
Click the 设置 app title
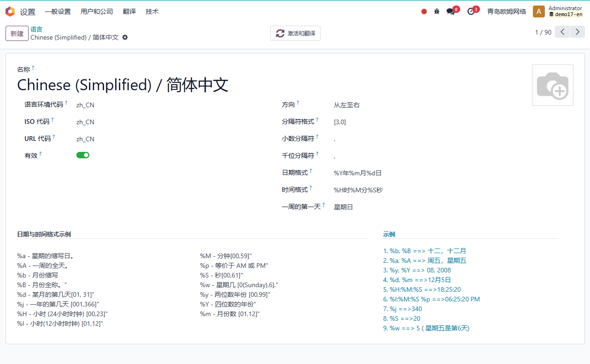coord(28,12)
